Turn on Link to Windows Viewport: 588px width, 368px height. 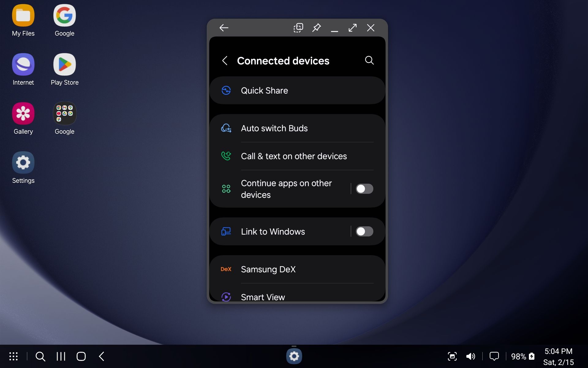[x=364, y=232]
